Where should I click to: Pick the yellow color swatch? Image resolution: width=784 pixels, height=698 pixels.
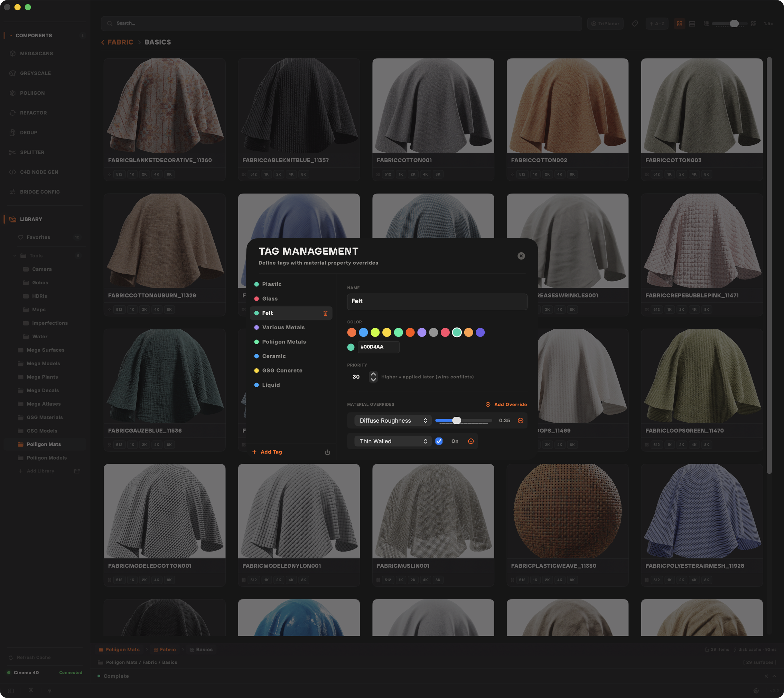point(386,332)
